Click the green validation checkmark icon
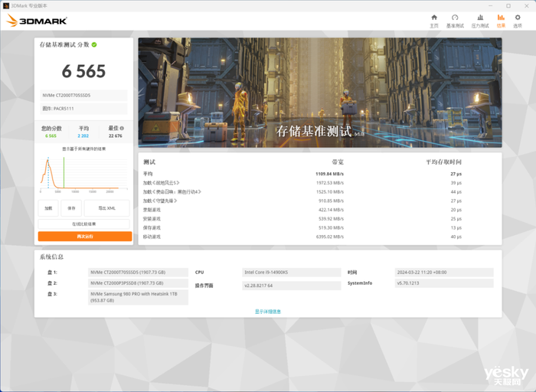The image size is (536, 392). [94, 44]
